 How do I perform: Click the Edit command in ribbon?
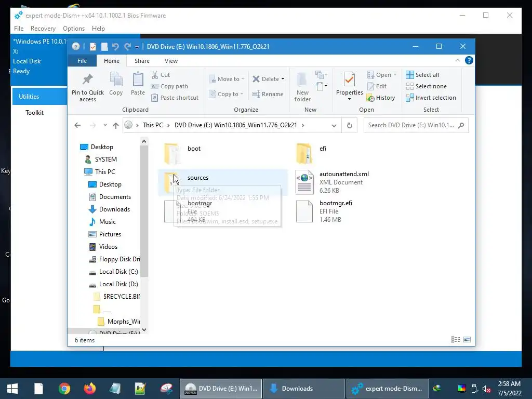point(377,86)
